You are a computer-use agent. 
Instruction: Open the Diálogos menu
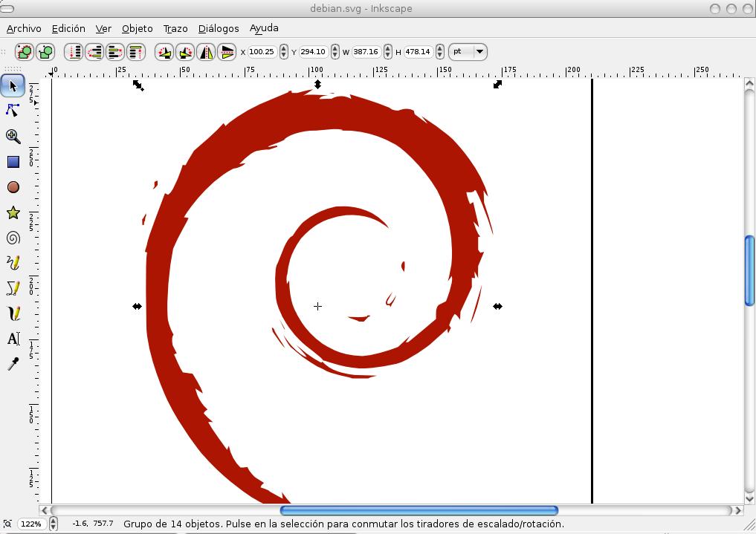tap(219, 28)
